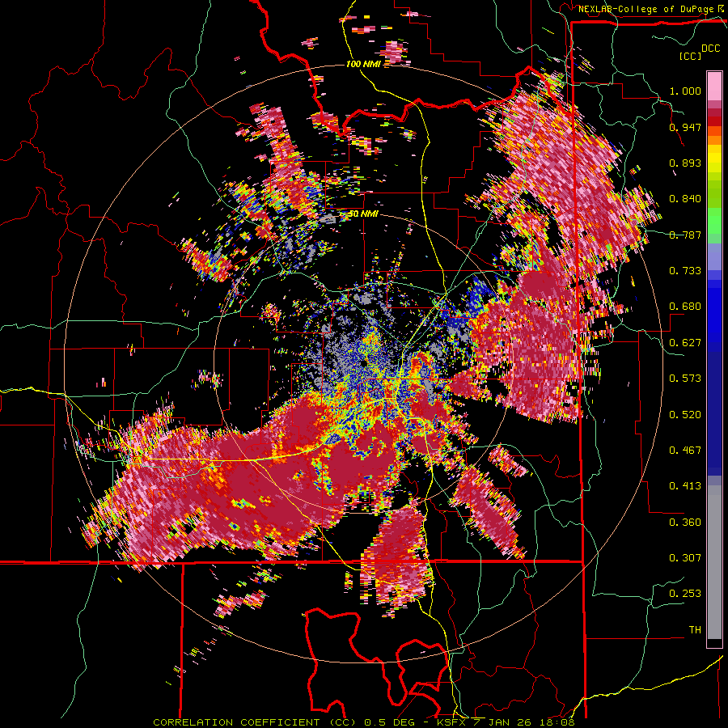The width and height of the screenshot is (728, 728).
Task: Click the 0.253 scale value
Action: 685,594
